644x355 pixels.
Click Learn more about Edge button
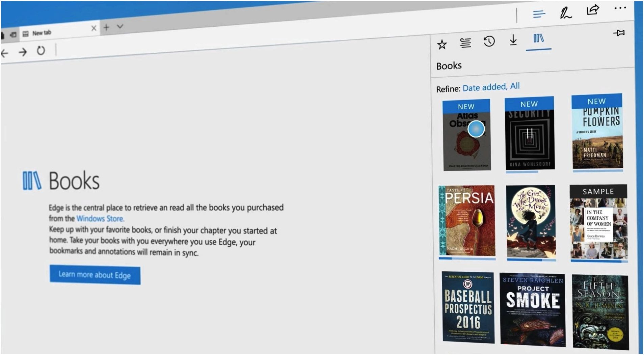(x=95, y=275)
